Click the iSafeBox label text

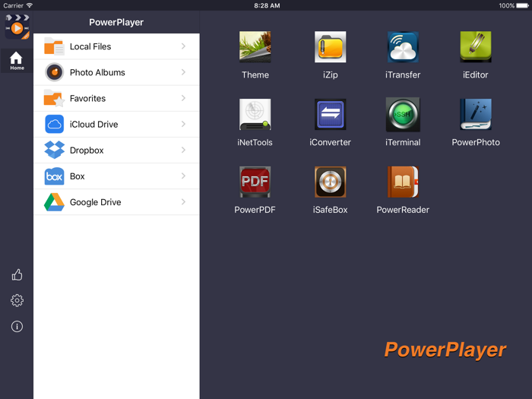330,210
